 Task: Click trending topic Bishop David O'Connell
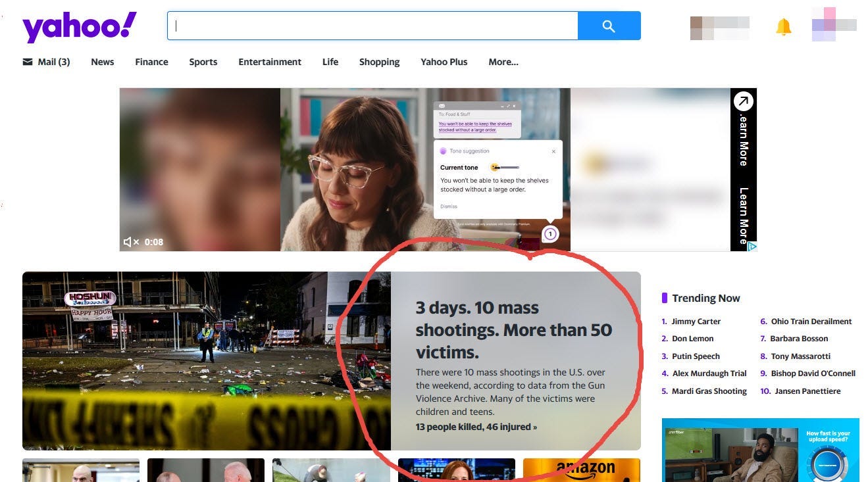813,374
